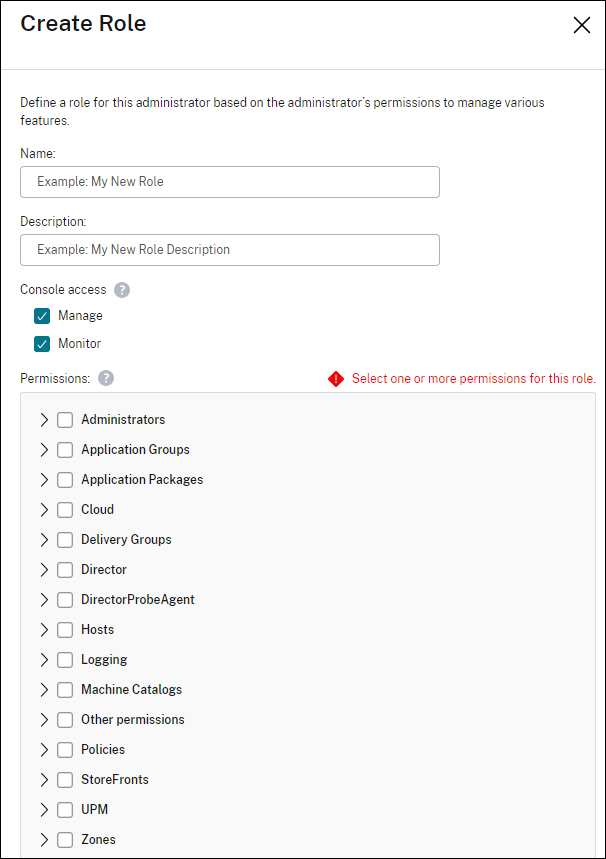606x859 pixels.
Task: Click the Name input field
Action: click(229, 182)
